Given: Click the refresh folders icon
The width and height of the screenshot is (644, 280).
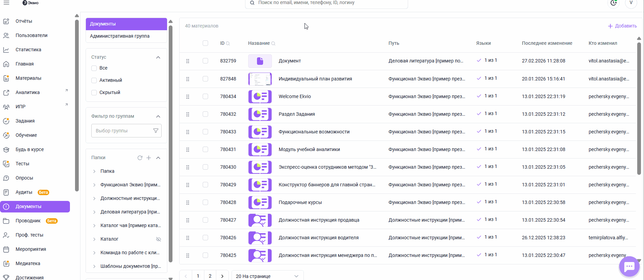Looking at the screenshot, I should [x=140, y=158].
